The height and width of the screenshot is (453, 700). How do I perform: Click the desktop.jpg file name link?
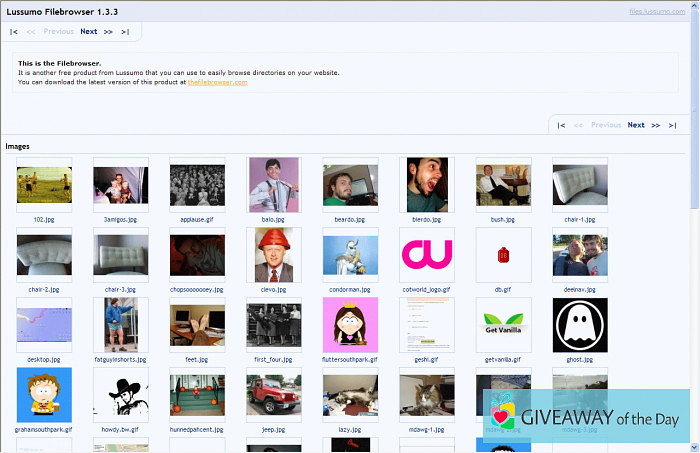44,359
